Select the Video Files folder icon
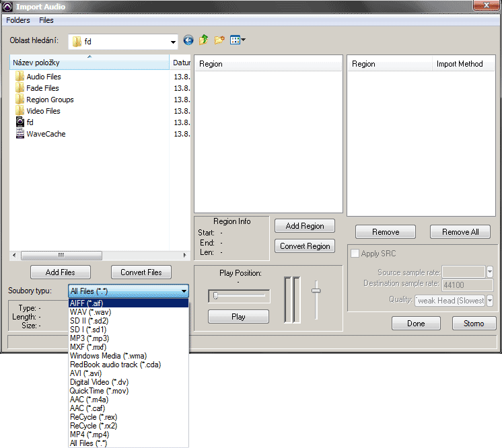 (x=20, y=111)
